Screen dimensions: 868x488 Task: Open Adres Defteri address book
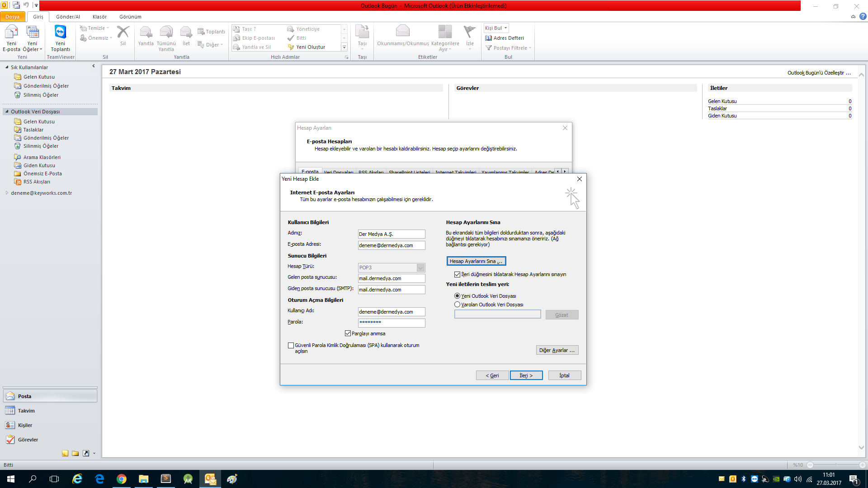click(x=505, y=38)
